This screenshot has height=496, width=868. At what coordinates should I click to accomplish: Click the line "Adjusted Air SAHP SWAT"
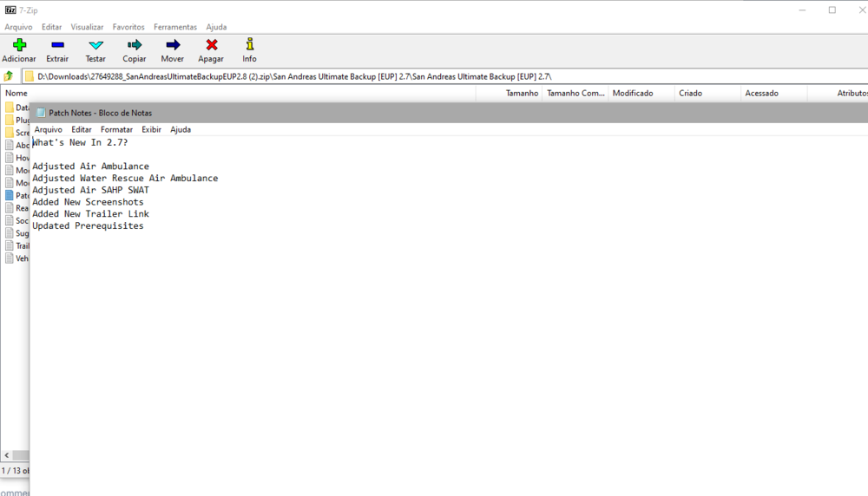(91, 190)
